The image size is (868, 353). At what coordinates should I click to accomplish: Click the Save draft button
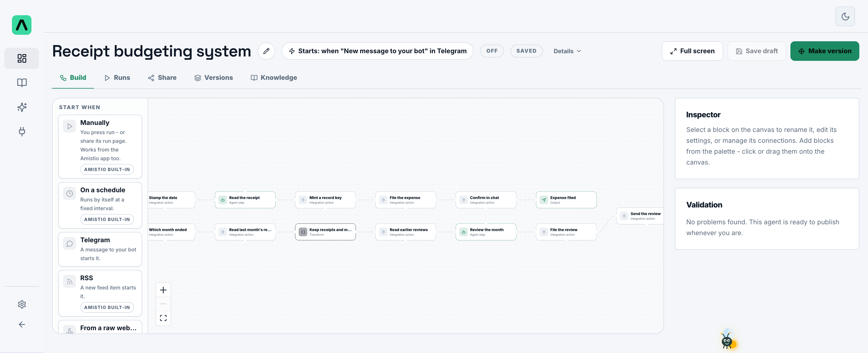(757, 51)
